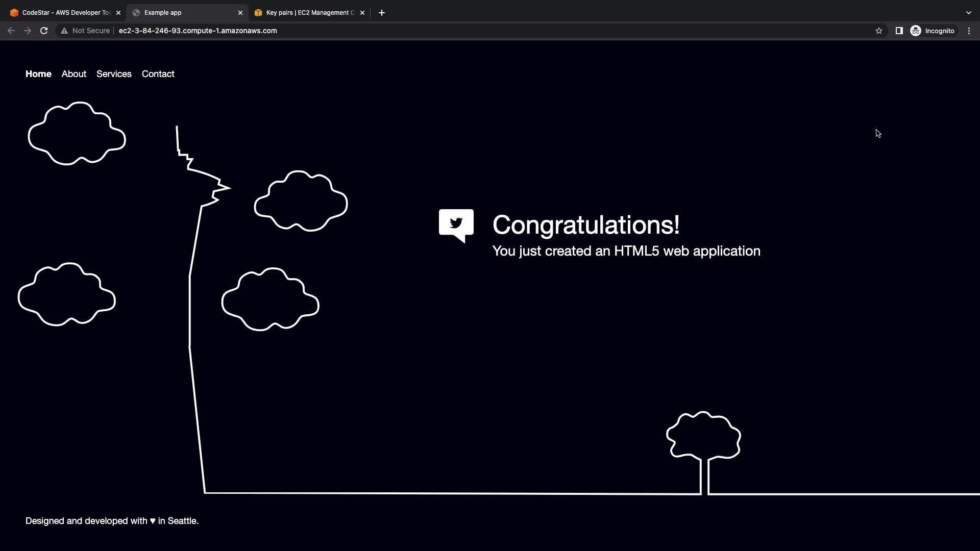The height and width of the screenshot is (551, 980).
Task: Click the Not Secure warning indicator
Action: pyautogui.click(x=85, y=31)
